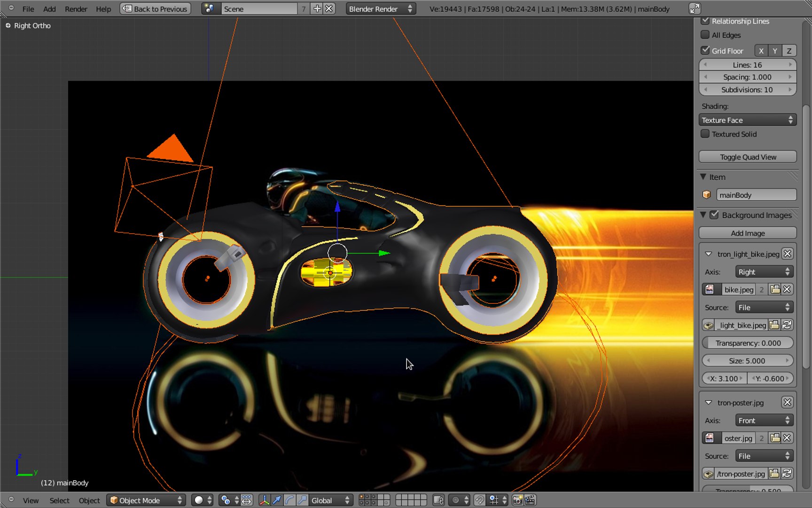The height and width of the screenshot is (508, 812).
Task: Remove the tron_light_bike.jpeg background image entry
Action: 788,254
